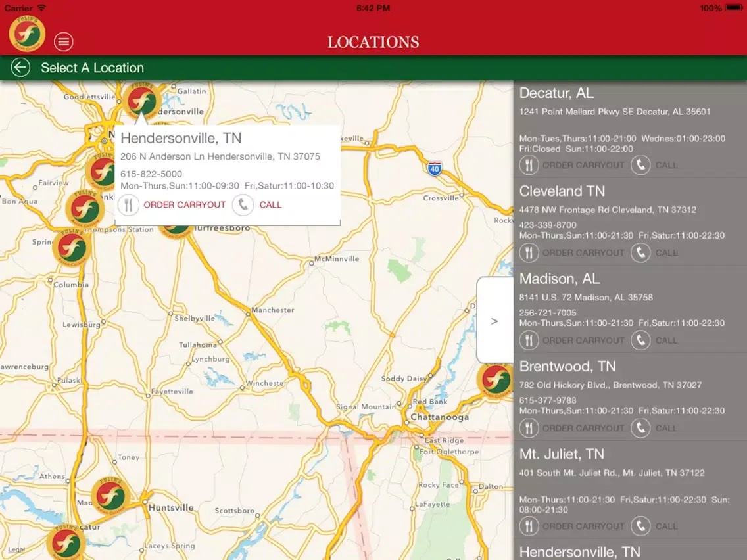Tap the phone icon for Cleveland TN
Image resolution: width=747 pixels, height=560 pixels.
640,253
